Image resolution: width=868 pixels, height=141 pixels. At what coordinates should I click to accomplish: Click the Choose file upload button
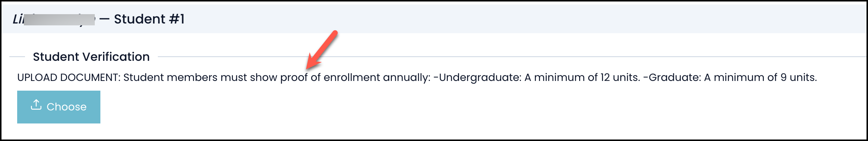(59, 107)
